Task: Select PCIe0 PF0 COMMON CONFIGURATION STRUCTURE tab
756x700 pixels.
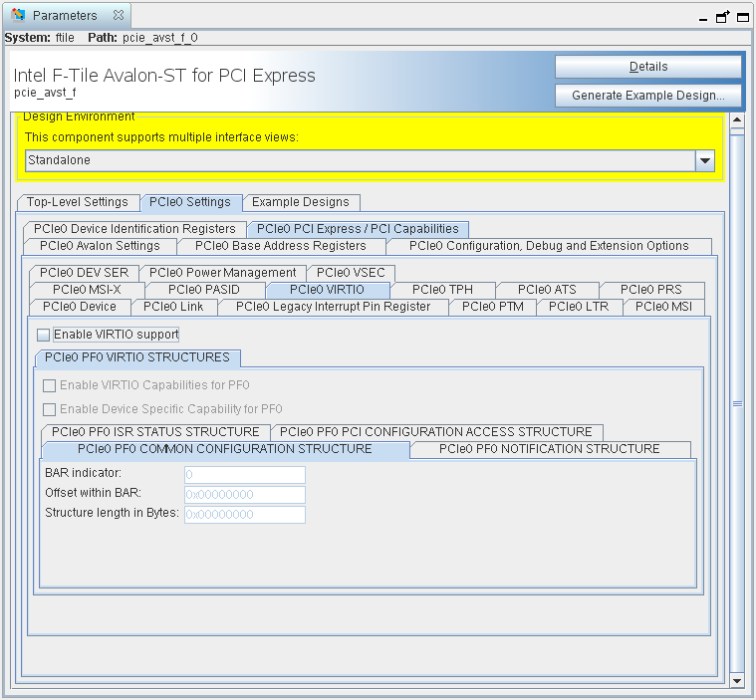Action: (x=225, y=449)
